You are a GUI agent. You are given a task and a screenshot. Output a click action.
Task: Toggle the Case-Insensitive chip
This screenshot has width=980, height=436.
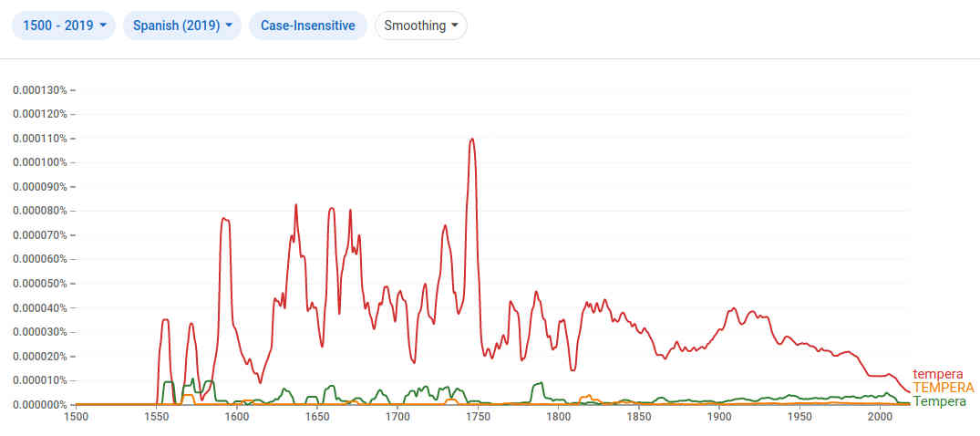(307, 26)
